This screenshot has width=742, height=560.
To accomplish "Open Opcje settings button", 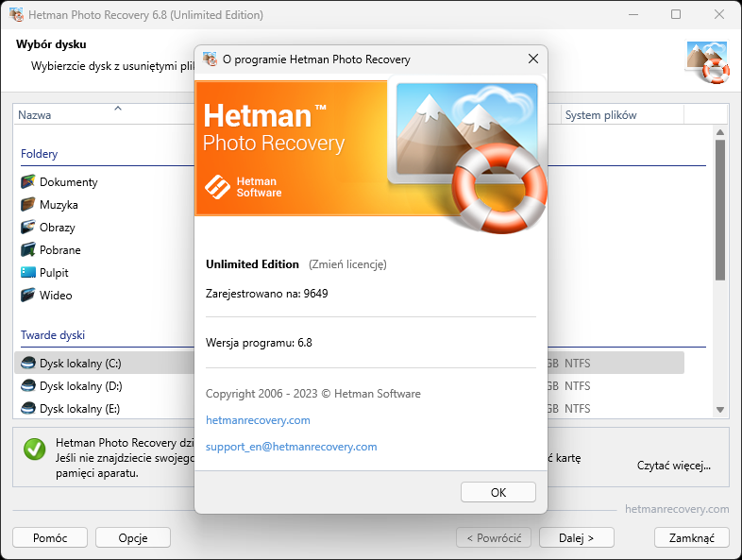I will (133, 537).
